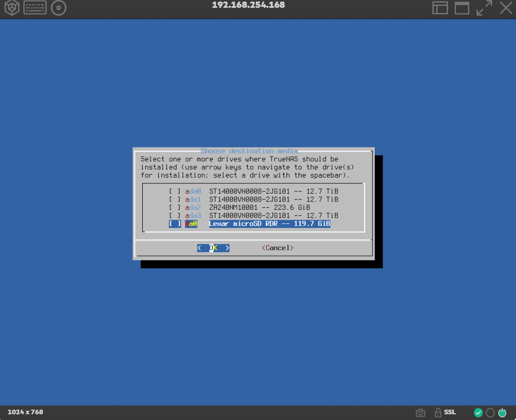The height and width of the screenshot is (420, 516).
Task: Click the empty circle status indicator
Action: [490, 413]
